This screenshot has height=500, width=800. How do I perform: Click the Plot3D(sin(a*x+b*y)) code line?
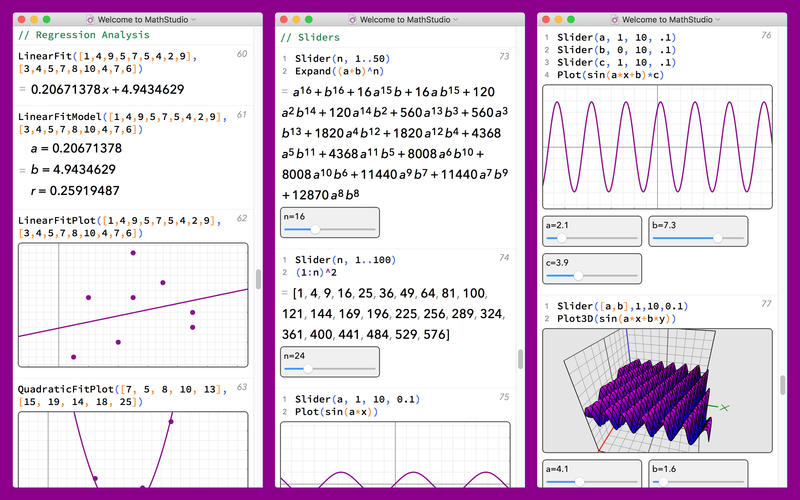[x=616, y=319]
